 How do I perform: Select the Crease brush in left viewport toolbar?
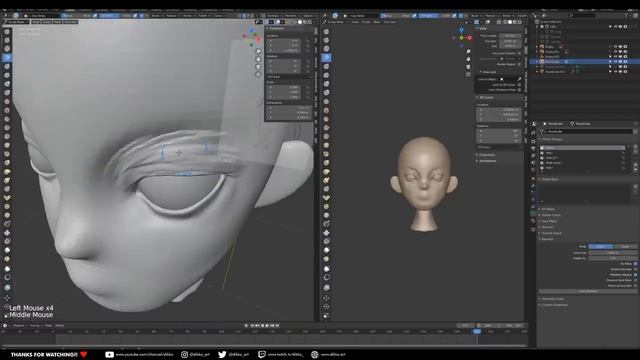point(7,101)
